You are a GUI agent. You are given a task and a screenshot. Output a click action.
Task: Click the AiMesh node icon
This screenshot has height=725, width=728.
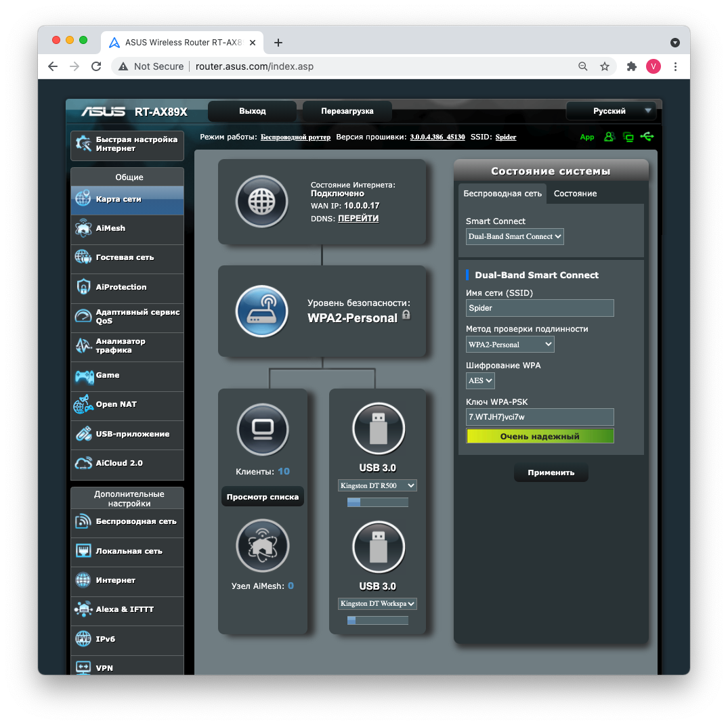(263, 546)
